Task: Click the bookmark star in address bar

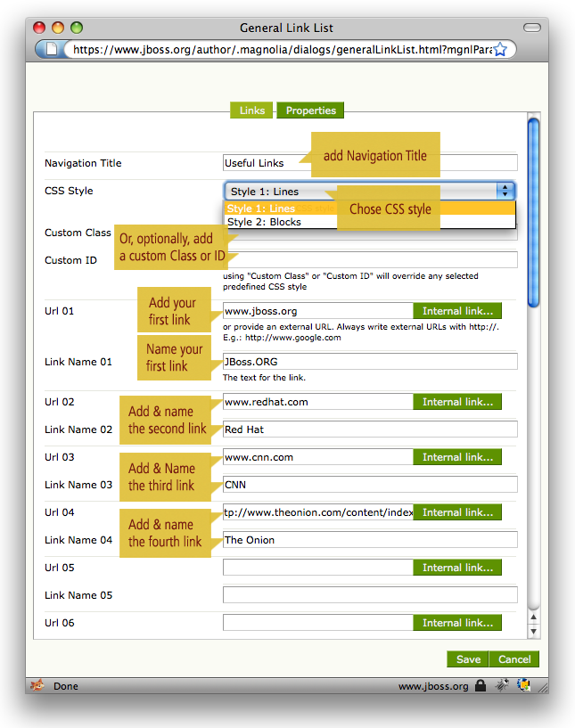Action: point(500,50)
